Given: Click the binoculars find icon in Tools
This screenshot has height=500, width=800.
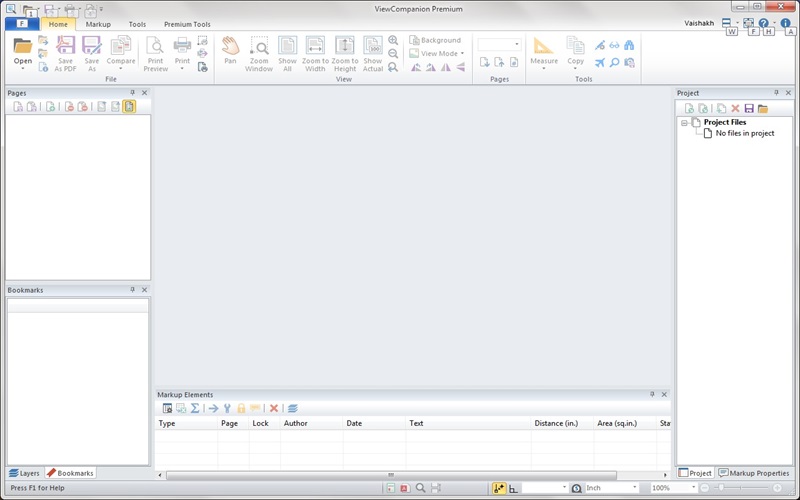Looking at the screenshot, I should [629, 45].
